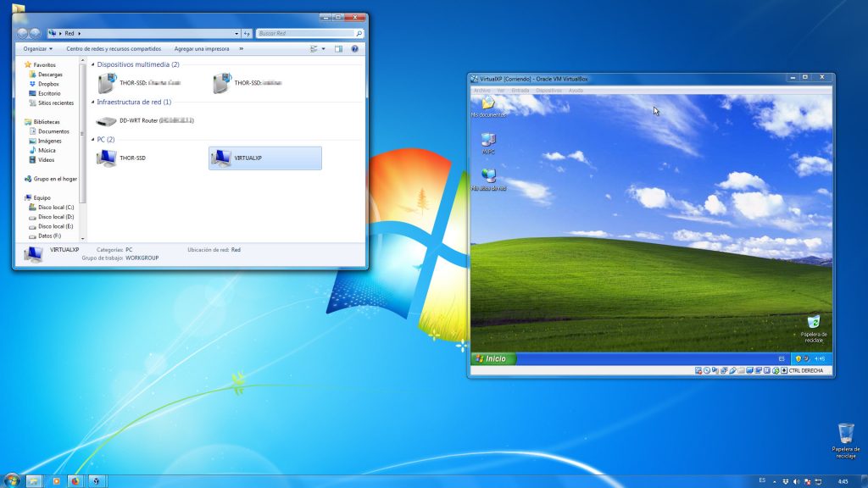Click Centro de redes y recursos compartidos
Image resolution: width=868 pixels, height=488 pixels.
click(114, 48)
